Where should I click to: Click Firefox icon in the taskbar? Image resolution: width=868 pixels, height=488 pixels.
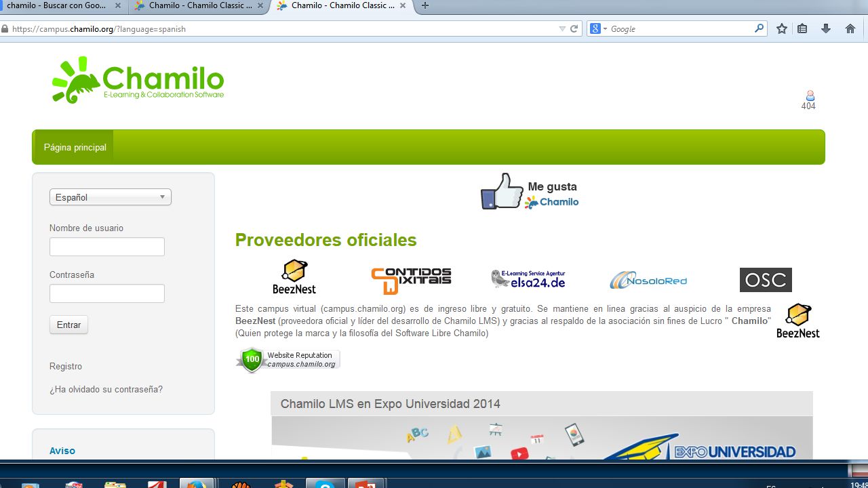point(197,484)
